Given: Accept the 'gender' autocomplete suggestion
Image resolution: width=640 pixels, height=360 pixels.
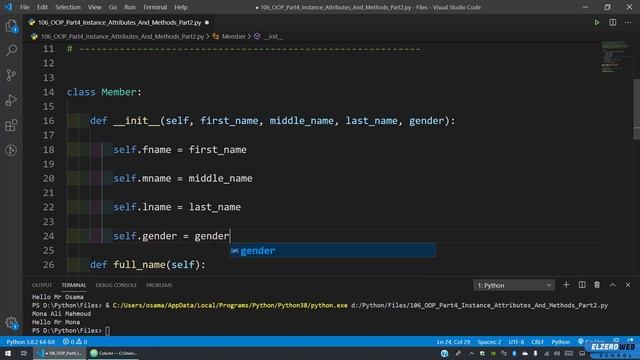Looking at the screenshot, I should pos(332,250).
